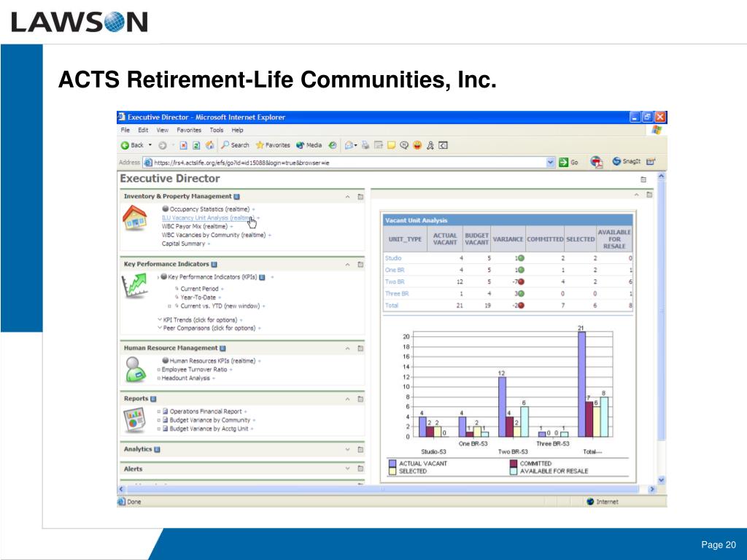Viewport: 747px width, 560px height.
Task: Open the Edit menu
Action: 143,130
